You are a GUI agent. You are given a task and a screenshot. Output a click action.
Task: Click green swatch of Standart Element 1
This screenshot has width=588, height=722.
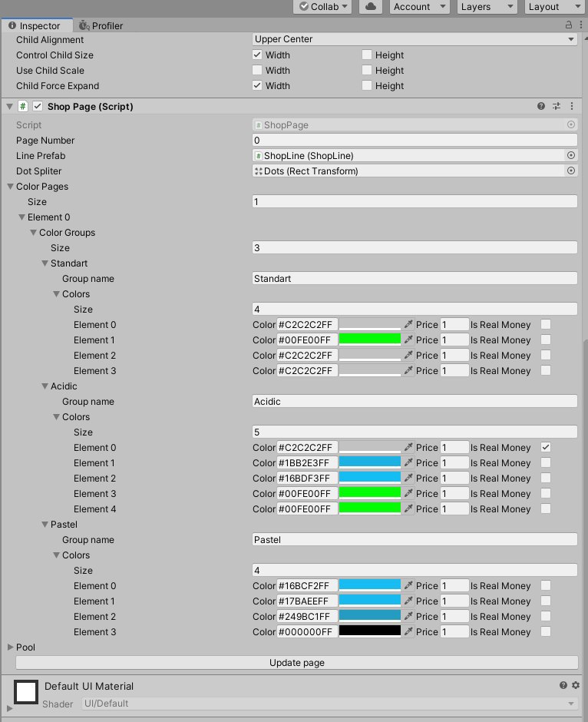click(370, 339)
